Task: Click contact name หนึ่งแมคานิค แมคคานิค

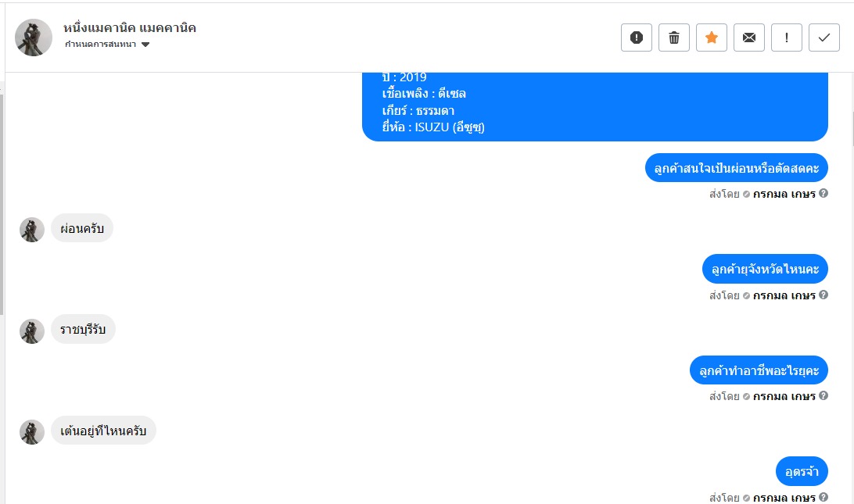Action: pos(130,28)
